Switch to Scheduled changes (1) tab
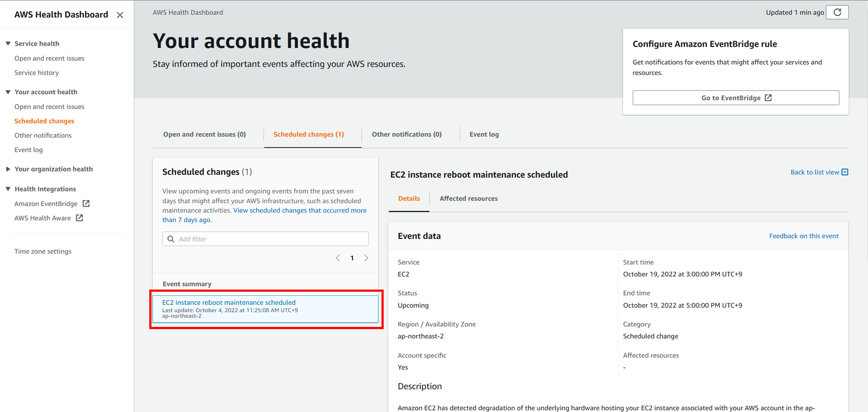 tap(309, 134)
